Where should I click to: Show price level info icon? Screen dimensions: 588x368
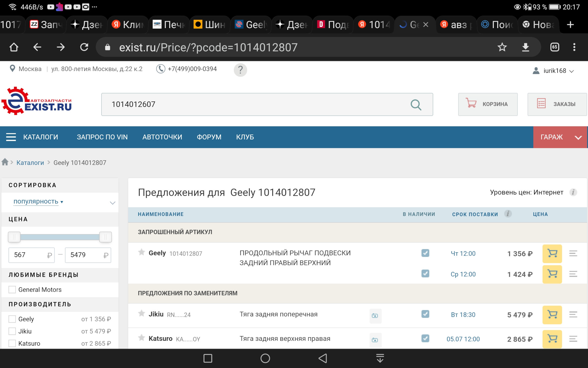(573, 192)
